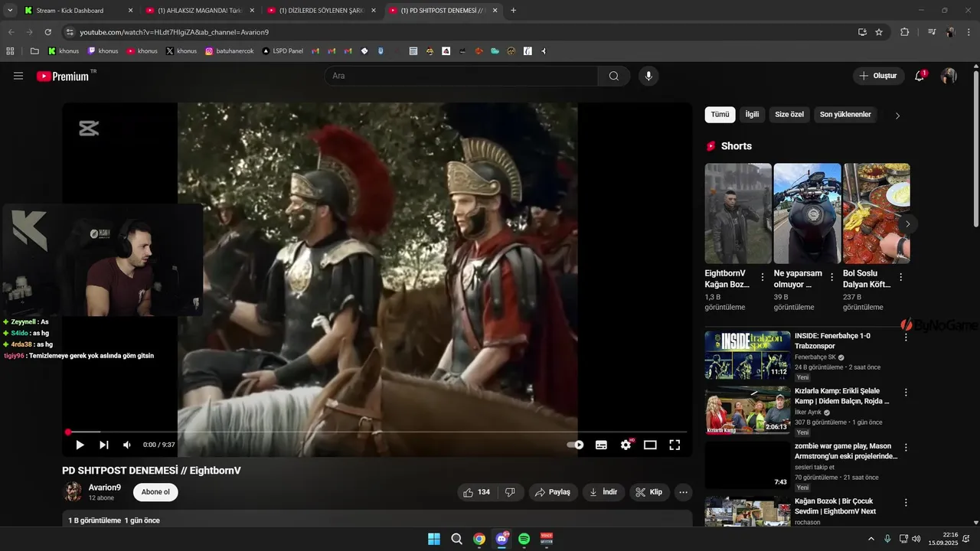Open the Kick khonus bookmark
Image resolution: width=980 pixels, height=551 pixels.
pyautogui.click(x=64, y=51)
